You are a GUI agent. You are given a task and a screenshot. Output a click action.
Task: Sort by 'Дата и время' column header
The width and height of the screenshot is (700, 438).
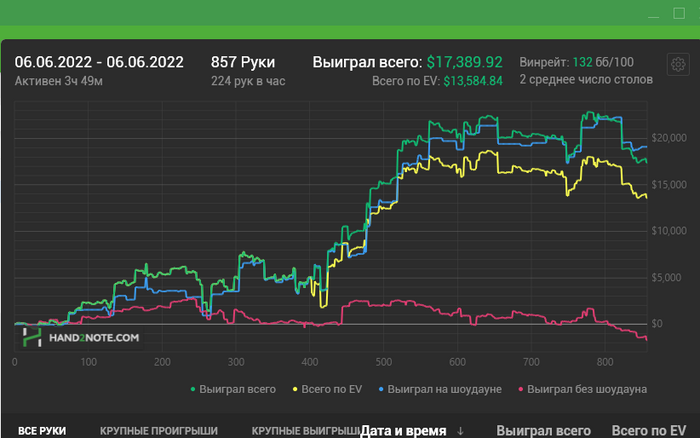403,431
